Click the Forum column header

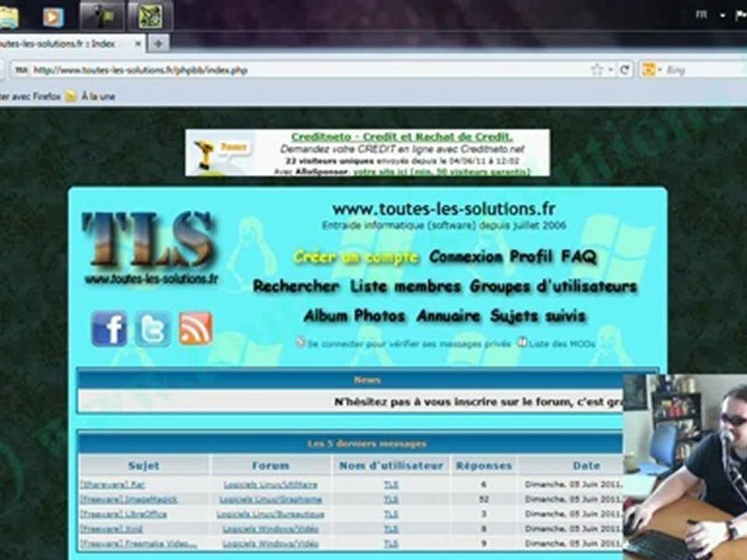271,466
